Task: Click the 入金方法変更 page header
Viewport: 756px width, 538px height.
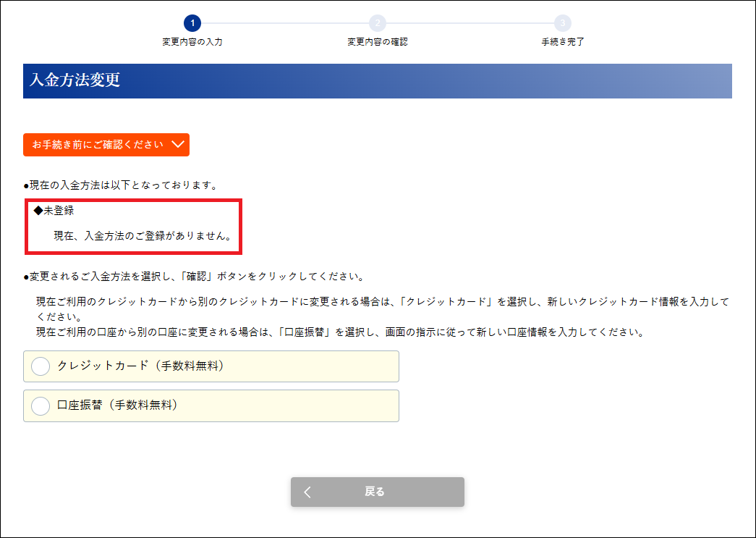Action: [75, 80]
